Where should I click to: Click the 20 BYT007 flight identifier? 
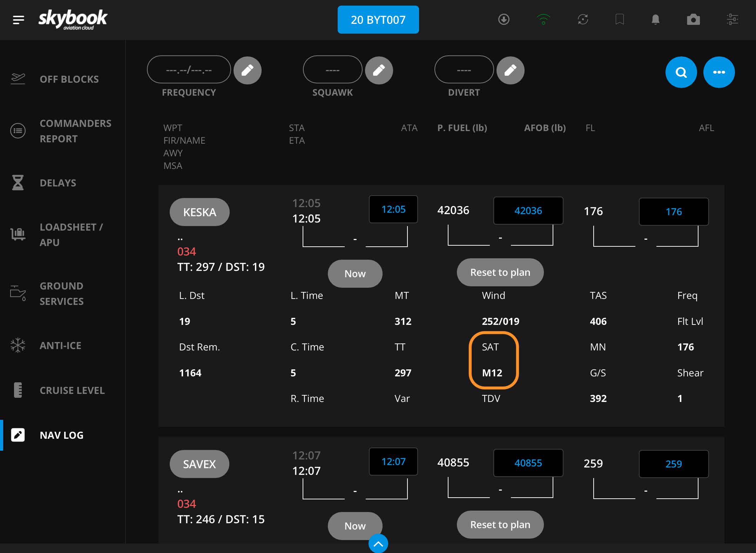[x=378, y=20]
